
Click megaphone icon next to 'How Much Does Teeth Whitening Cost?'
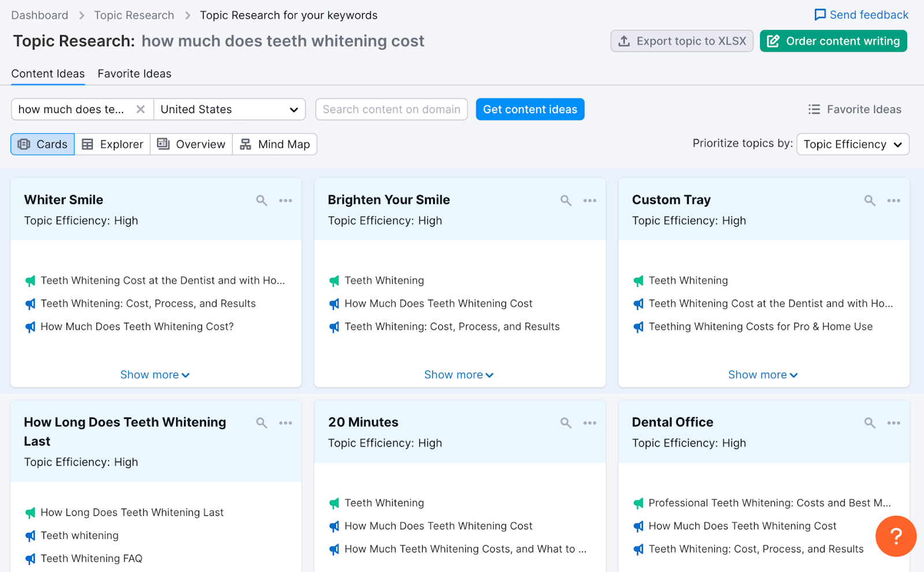[x=31, y=327]
